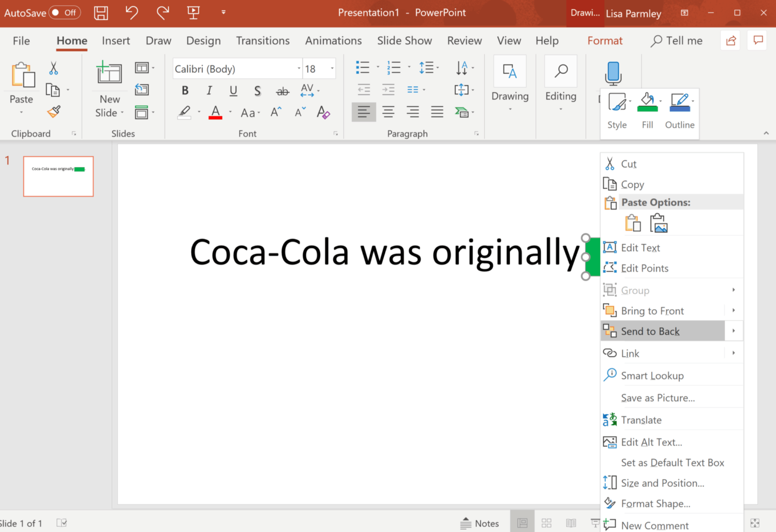Decrease font size
Screen dimensions: 776x532
pos(300,112)
